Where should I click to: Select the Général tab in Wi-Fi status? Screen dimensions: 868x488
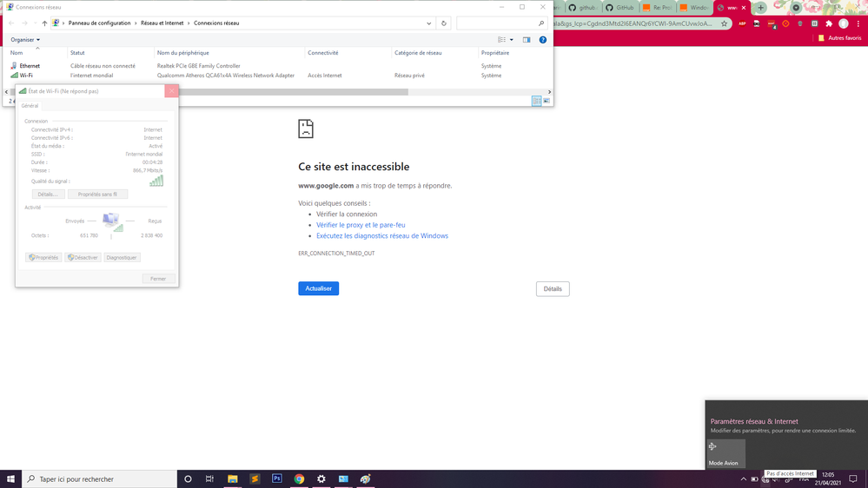30,106
